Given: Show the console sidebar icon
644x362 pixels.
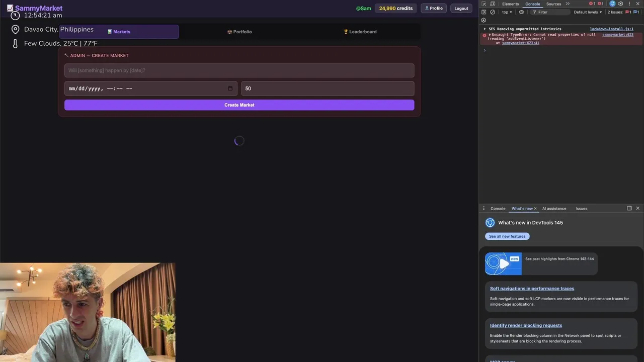Looking at the screenshot, I should (x=484, y=12).
